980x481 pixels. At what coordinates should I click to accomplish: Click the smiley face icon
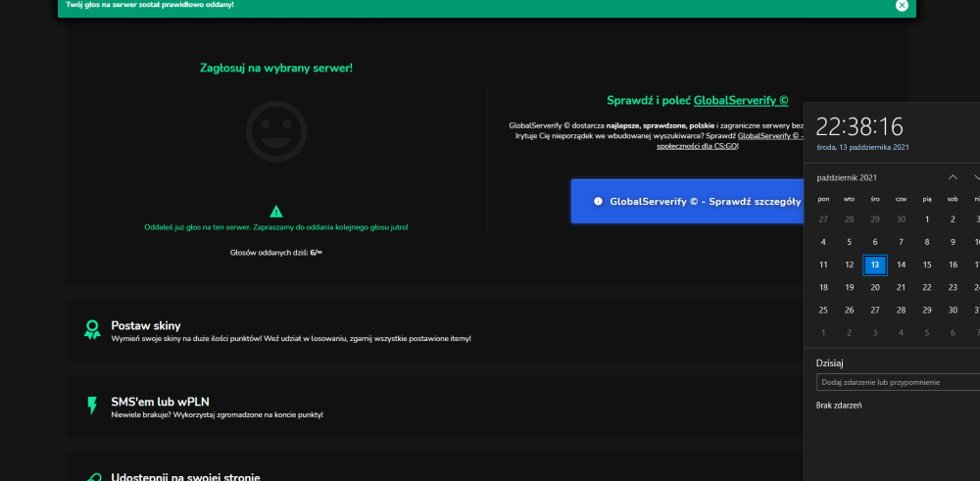pos(276,132)
